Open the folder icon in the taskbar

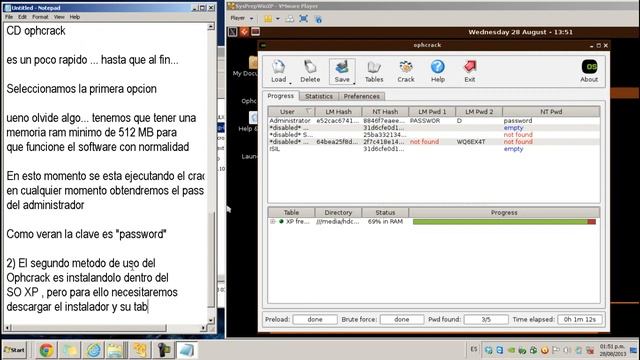click(70, 350)
